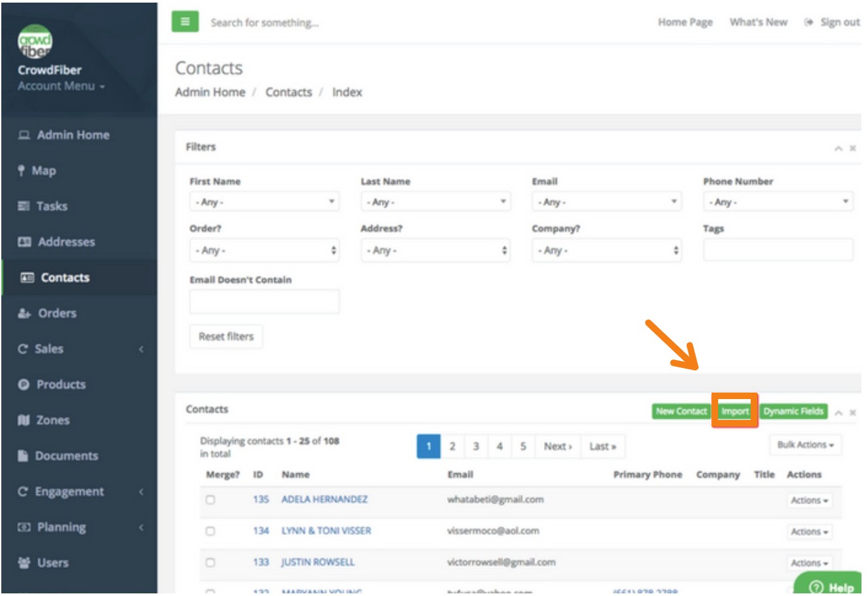Expand the Bulk Actions dropdown
868x596 pixels.
pos(805,445)
